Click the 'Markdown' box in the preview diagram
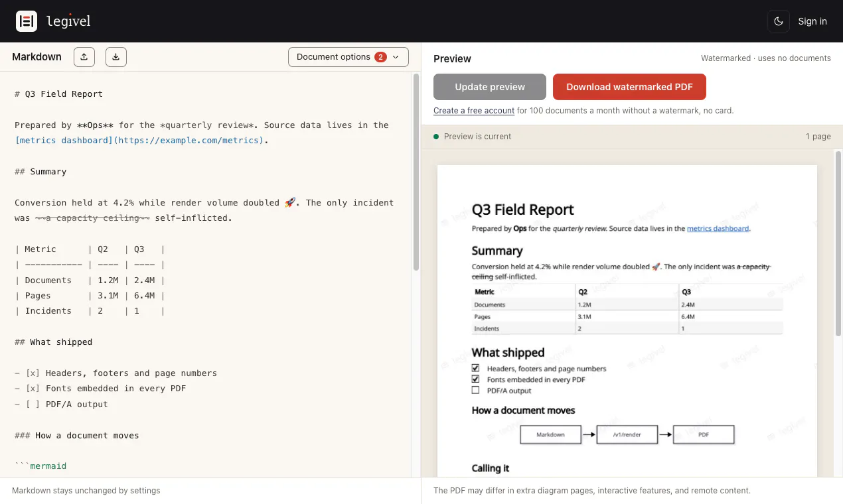This screenshot has height=504, width=843. click(x=550, y=434)
